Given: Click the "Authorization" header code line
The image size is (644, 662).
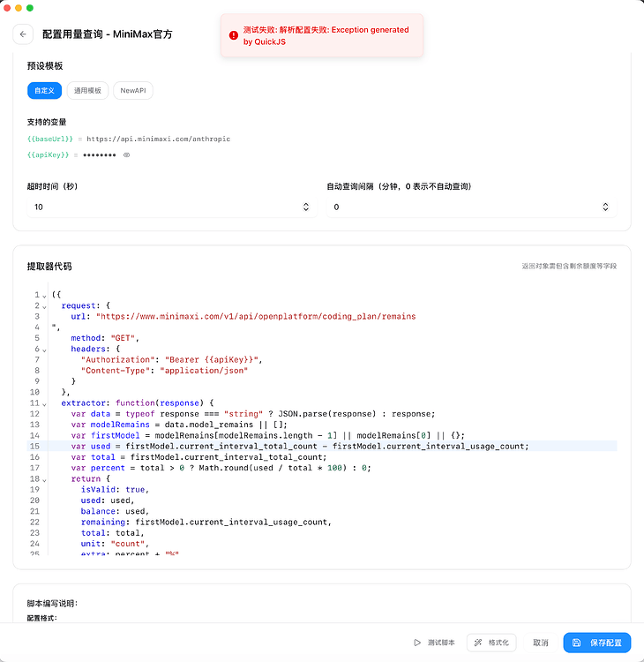Looking at the screenshot, I should click(x=171, y=360).
